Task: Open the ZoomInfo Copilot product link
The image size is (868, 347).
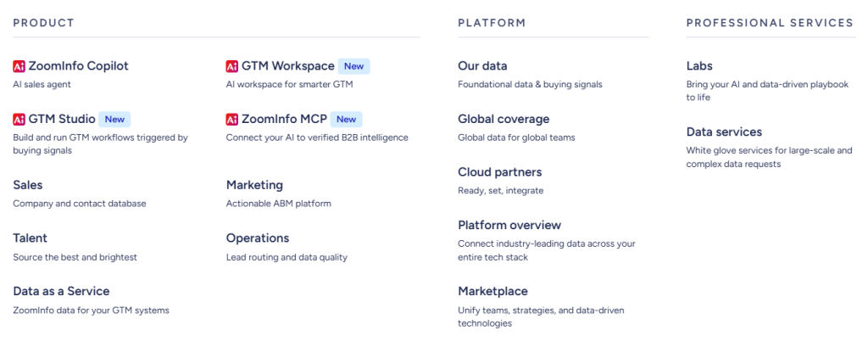Action: tap(78, 66)
